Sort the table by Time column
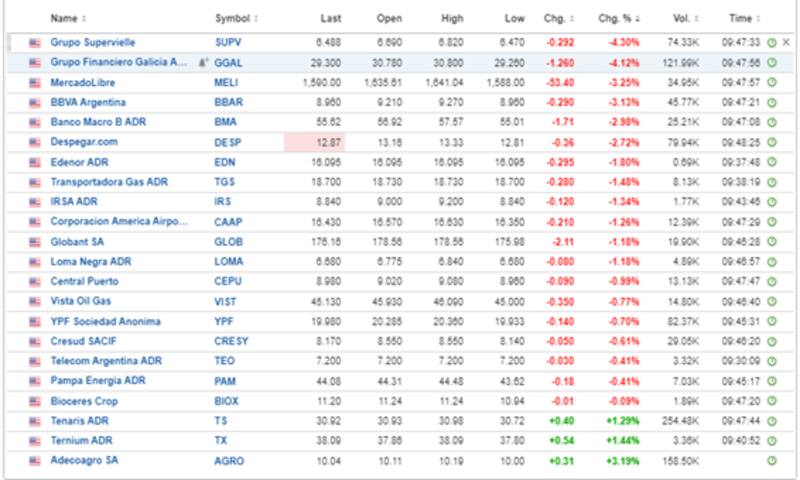 [741, 19]
